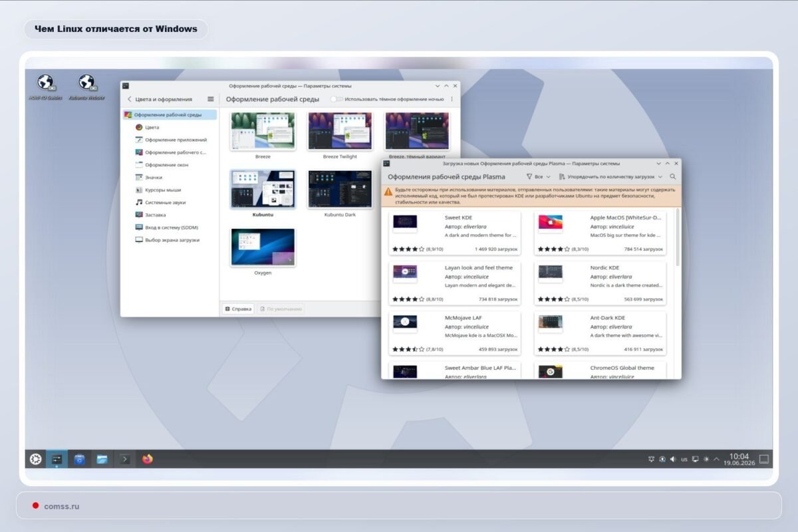798x532 pixels.
Task: Open Ant-Dark KDE theme card
Action: point(600,333)
